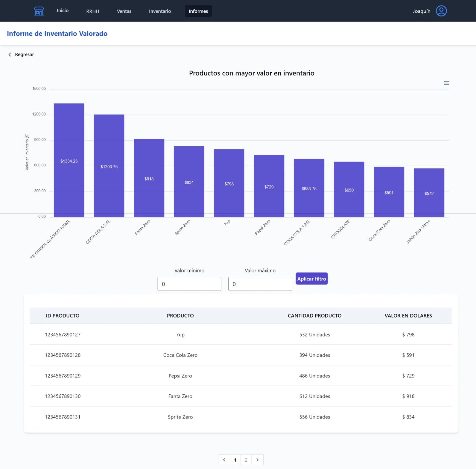This screenshot has width=476, height=469.
Task: Click the ID PRODUCTO column header
Action: coord(63,315)
